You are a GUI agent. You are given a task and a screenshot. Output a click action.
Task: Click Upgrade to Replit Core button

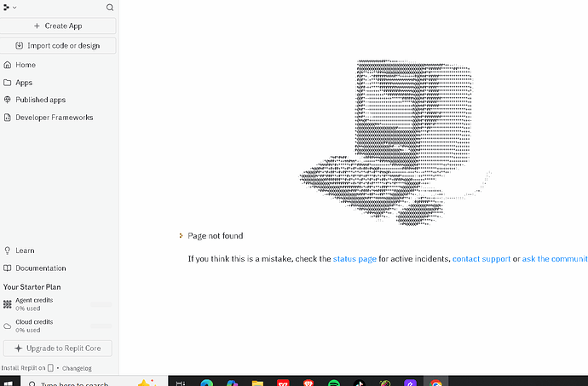58,349
